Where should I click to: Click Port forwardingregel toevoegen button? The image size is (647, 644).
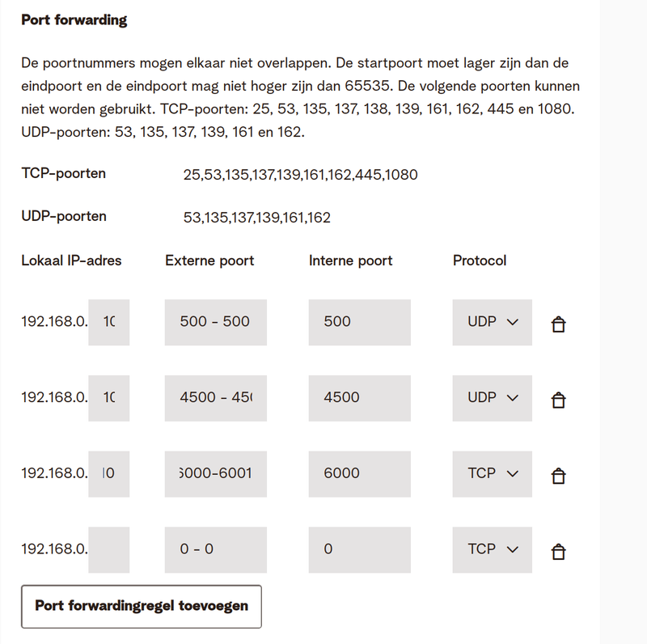point(142,606)
